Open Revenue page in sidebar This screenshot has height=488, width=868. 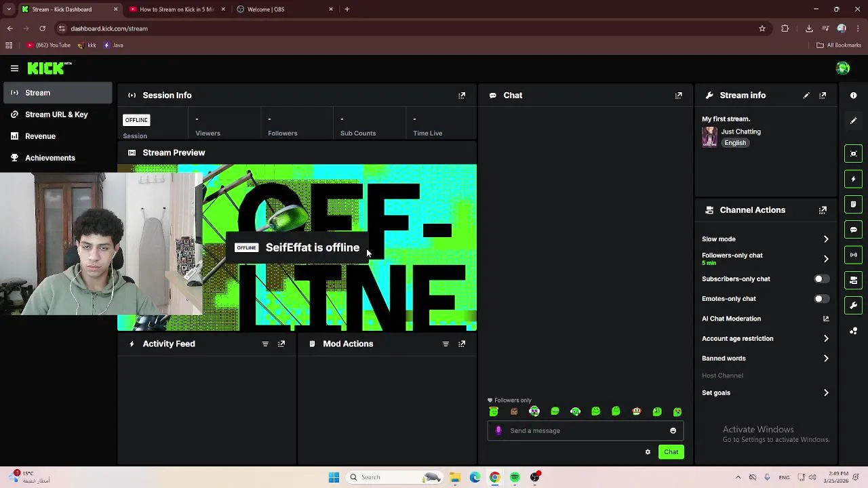pos(57,136)
